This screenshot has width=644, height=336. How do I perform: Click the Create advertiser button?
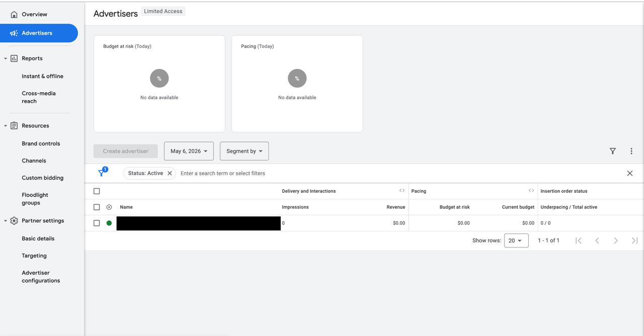pos(126,151)
